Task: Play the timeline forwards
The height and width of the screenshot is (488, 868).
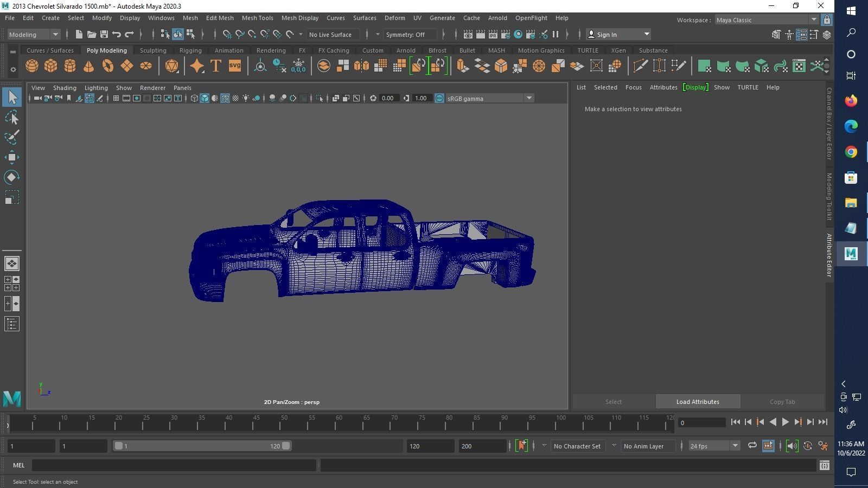Action: (785, 422)
